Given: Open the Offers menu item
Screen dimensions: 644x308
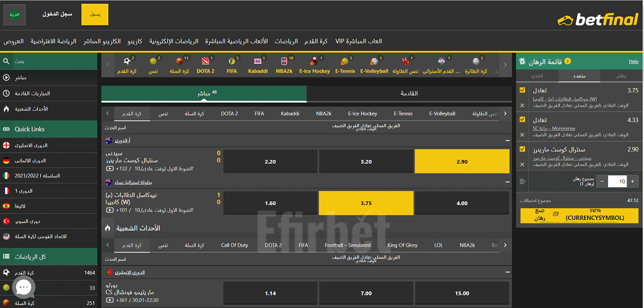Looking at the screenshot, I should (13, 42).
